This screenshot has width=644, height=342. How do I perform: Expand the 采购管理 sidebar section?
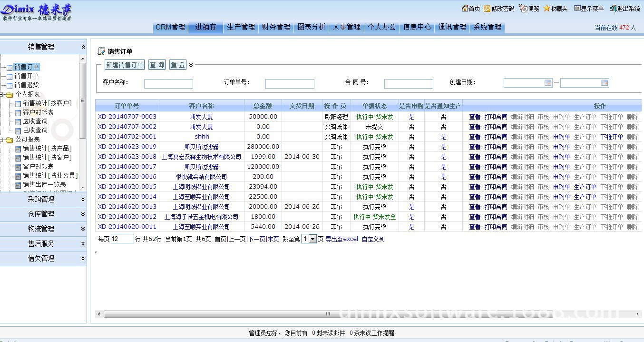(x=83, y=200)
